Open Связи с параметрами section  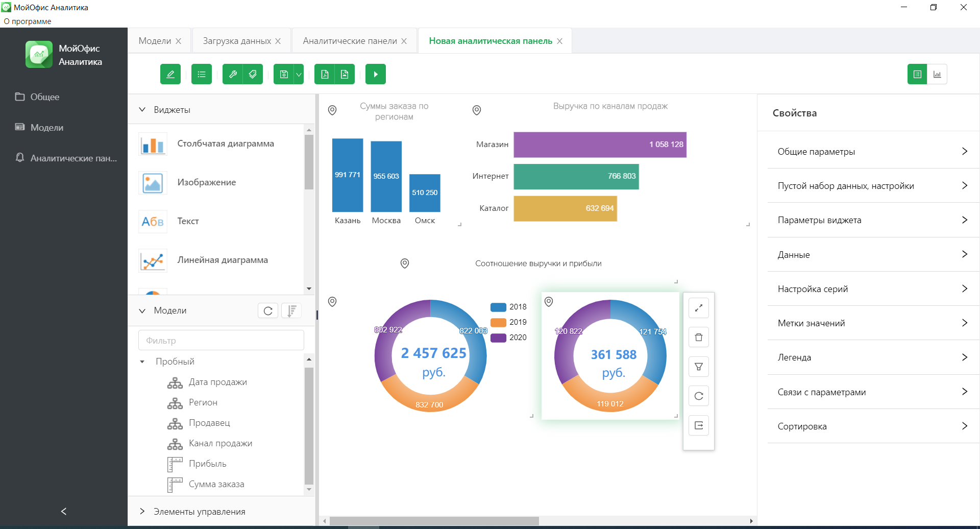pyautogui.click(x=873, y=392)
